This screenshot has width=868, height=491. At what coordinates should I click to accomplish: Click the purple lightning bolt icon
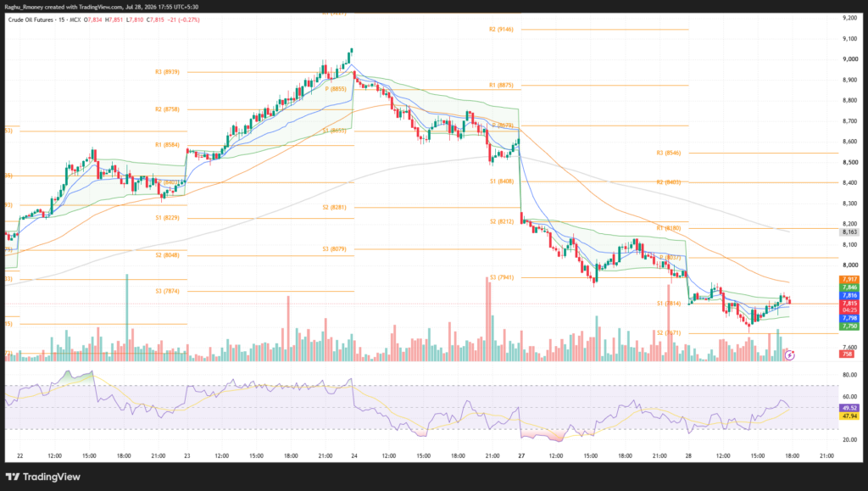click(790, 354)
